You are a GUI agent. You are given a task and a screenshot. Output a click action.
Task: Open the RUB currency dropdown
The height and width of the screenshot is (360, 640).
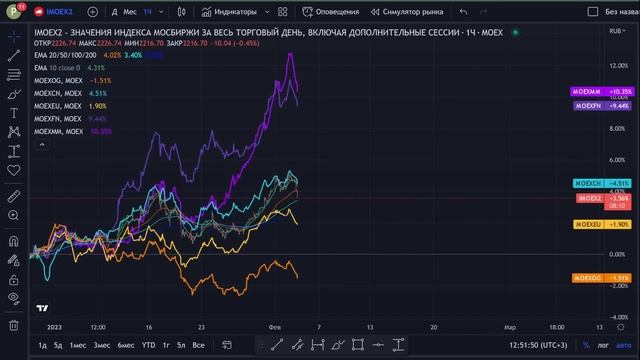coord(617,31)
